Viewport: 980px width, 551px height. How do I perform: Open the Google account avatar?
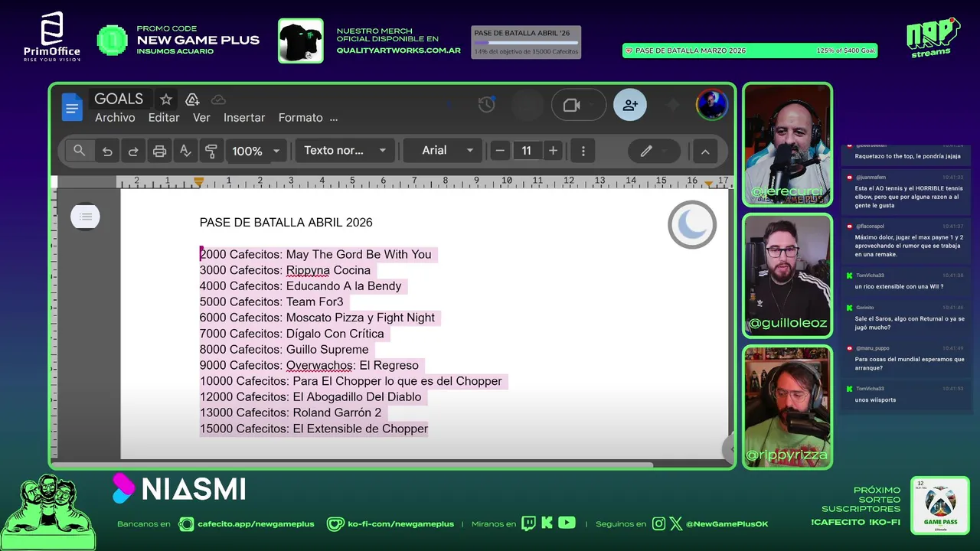pyautogui.click(x=711, y=105)
